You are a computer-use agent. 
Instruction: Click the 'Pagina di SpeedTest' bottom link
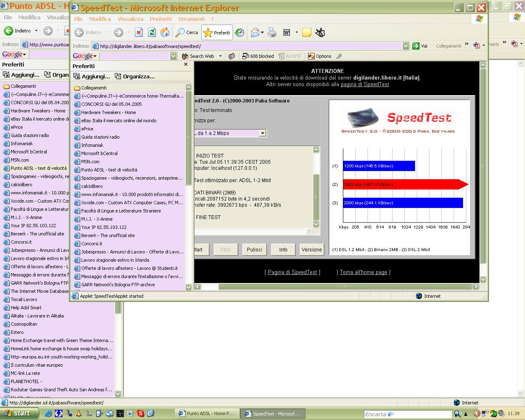(x=292, y=272)
